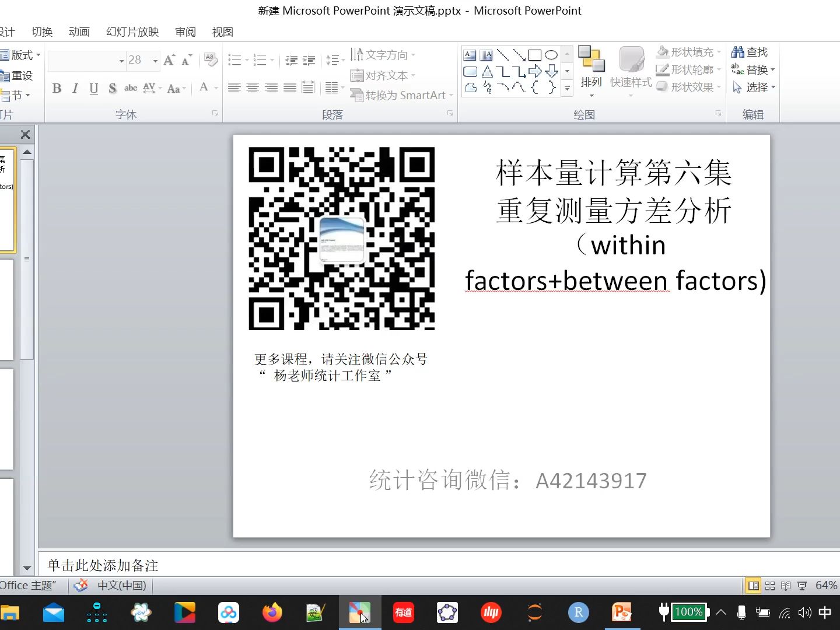
Task: Select the rectangle shape
Action: 535,55
